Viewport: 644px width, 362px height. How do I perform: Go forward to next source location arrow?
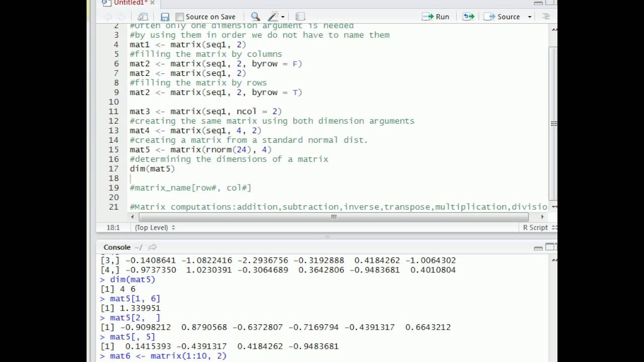tap(121, 17)
